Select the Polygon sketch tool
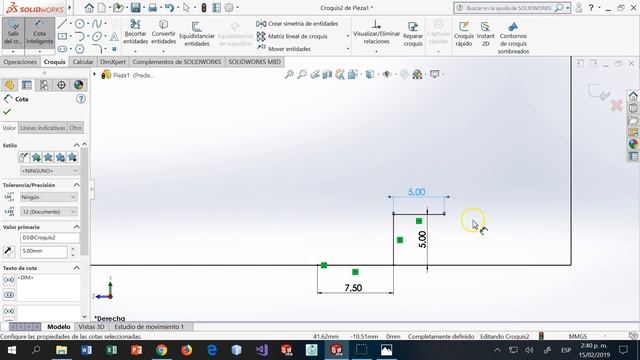Screen dimensions: 640x360 pos(80,49)
